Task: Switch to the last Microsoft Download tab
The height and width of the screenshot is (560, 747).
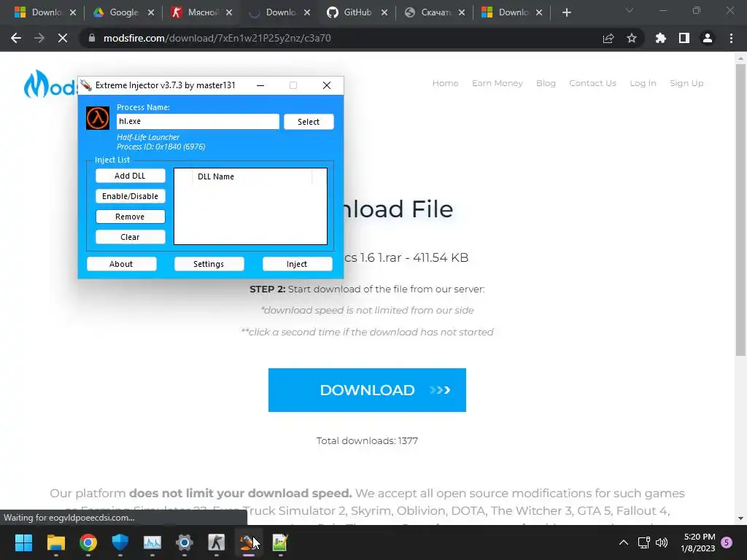Action: [512, 12]
